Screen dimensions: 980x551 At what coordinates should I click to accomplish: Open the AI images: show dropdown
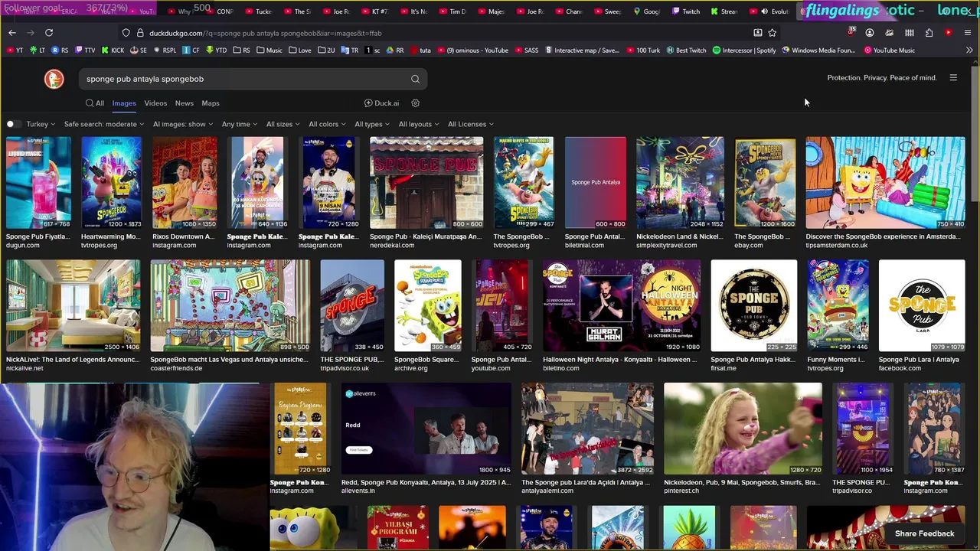(x=183, y=124)
